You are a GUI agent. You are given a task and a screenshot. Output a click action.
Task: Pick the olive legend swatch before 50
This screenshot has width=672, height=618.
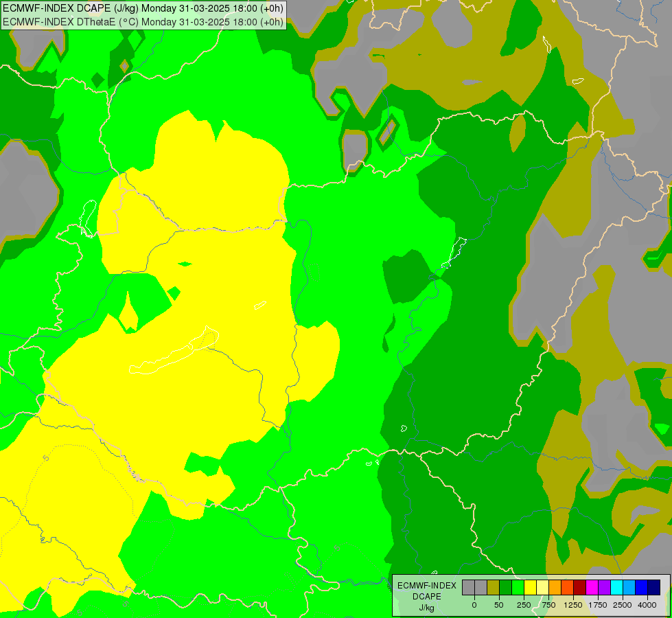(x=493, y=588)
